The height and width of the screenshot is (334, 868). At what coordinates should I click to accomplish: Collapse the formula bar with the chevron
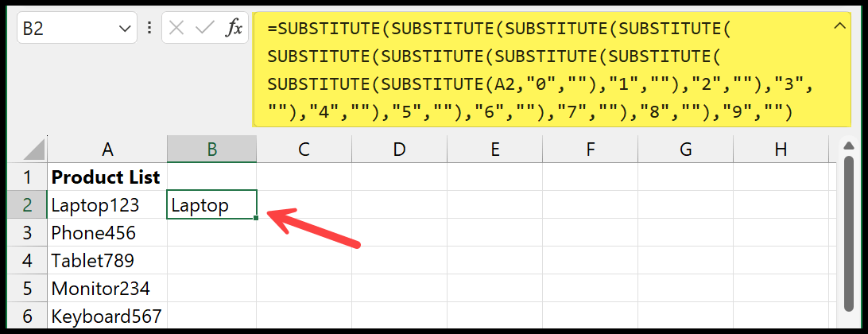(x=839, y=25)
